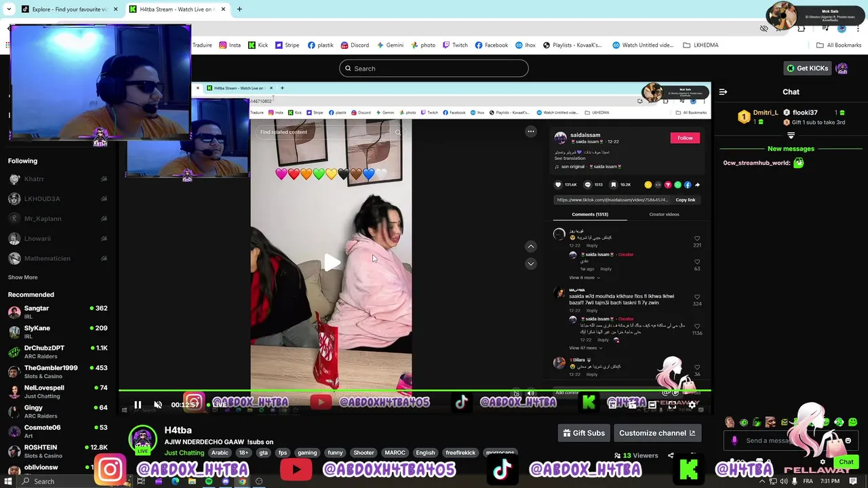The height and width of the screenshot is (488, 868).
Task: Toggle notifications bell for LKHOUD3A
Action: pyautogui.click(x=104, y=199)
